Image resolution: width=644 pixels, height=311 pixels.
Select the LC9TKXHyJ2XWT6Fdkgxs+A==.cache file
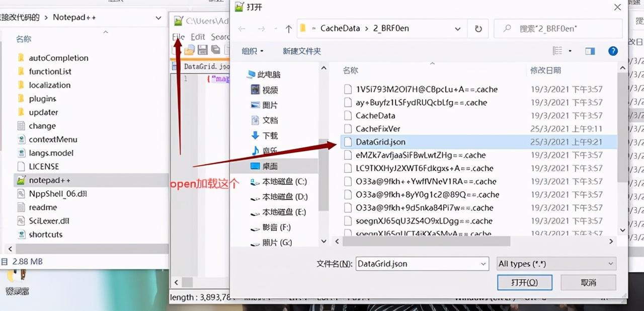click(419, 168)
